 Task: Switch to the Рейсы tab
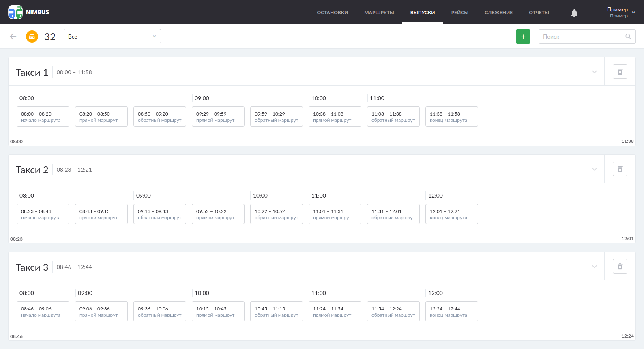(459, 13)
